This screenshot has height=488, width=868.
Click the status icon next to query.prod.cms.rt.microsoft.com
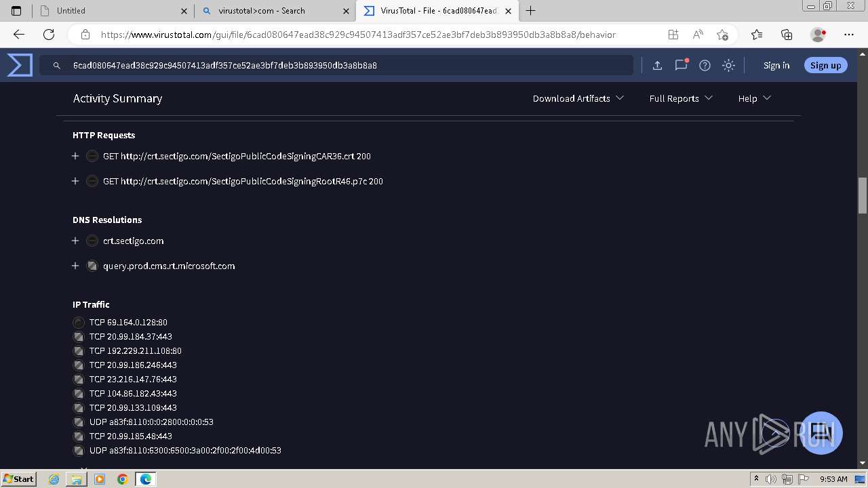point(92,266)
